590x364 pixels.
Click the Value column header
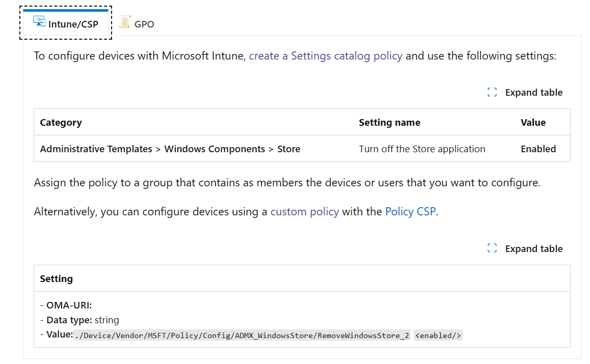pyautogui.click(x=533, y=123)
